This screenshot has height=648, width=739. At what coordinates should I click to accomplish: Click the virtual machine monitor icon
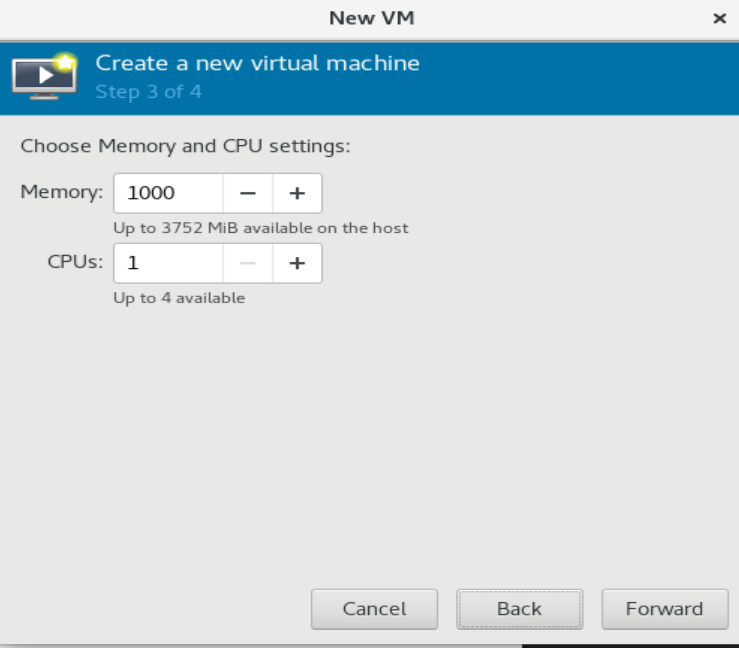[45, 76]
